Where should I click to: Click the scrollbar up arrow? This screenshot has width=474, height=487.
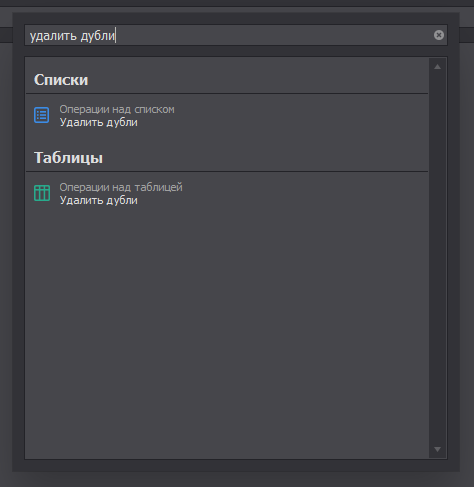point(437,67)
